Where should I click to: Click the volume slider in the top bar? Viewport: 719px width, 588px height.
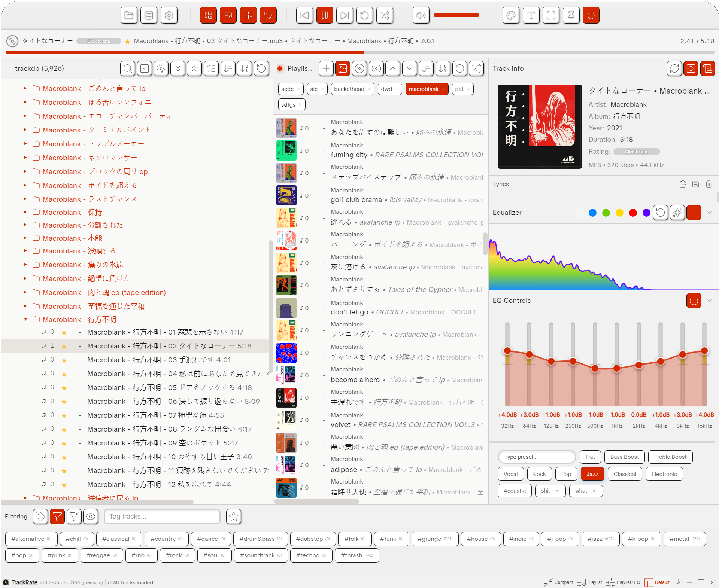(x=456, y=15)
